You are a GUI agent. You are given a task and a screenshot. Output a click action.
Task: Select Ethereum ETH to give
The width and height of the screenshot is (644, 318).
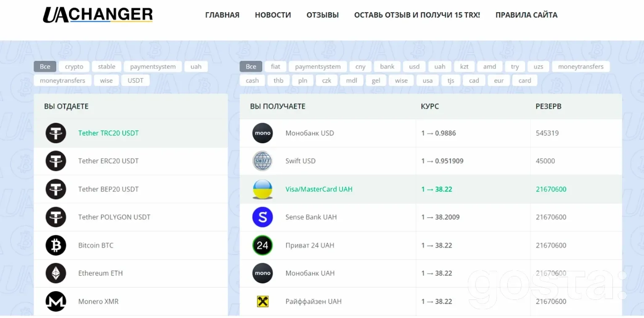point(131,273)
